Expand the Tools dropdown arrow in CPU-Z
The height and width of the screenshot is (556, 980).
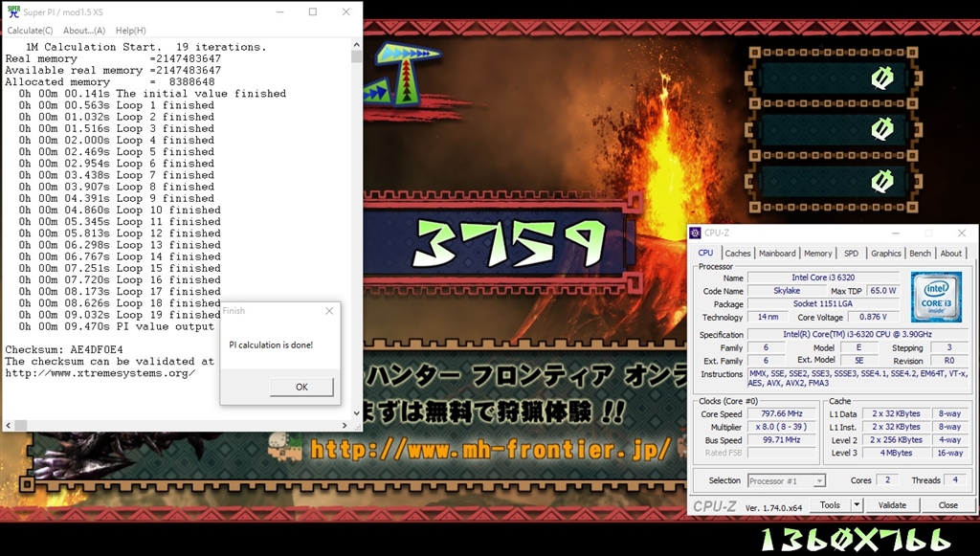coord(857,505)
